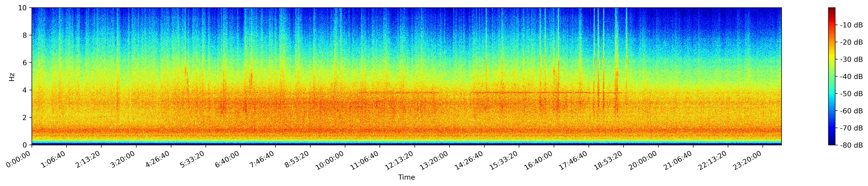Screen dimensions: 868x186
Task: Click the 'Time' x-axis title
Action: click(x=406, y=178)
